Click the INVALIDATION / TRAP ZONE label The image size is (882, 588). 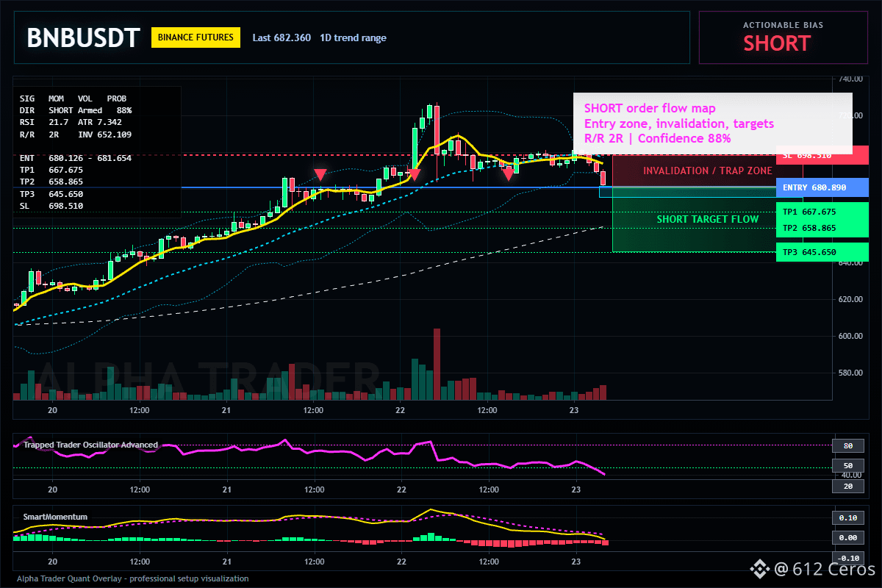708,171
